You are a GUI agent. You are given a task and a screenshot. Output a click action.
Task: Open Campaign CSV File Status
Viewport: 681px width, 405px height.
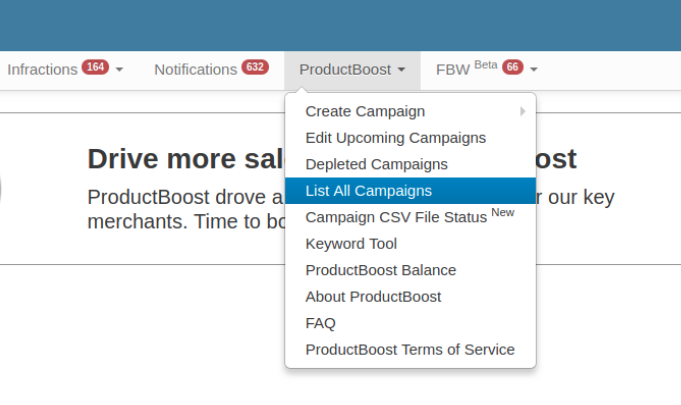coord(395,217)
